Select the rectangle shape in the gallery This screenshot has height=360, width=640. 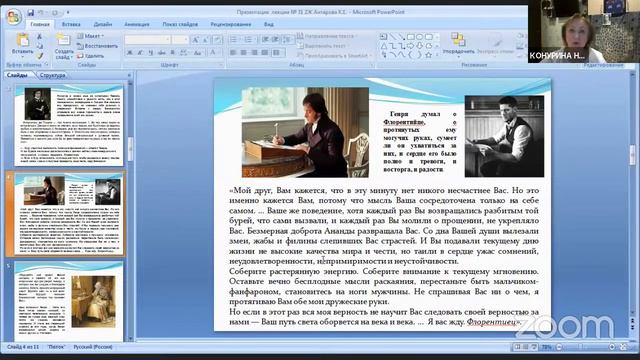pos(411,37)
